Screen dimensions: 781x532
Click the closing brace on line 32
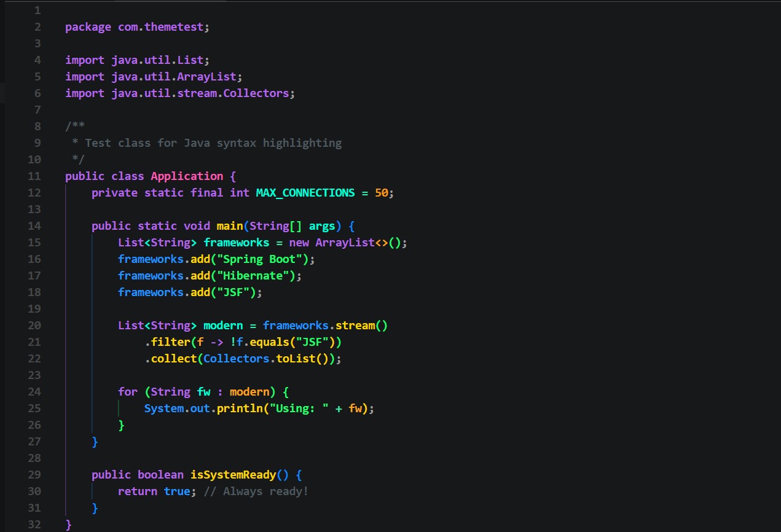pyautogui.click(x=69, y=525)
